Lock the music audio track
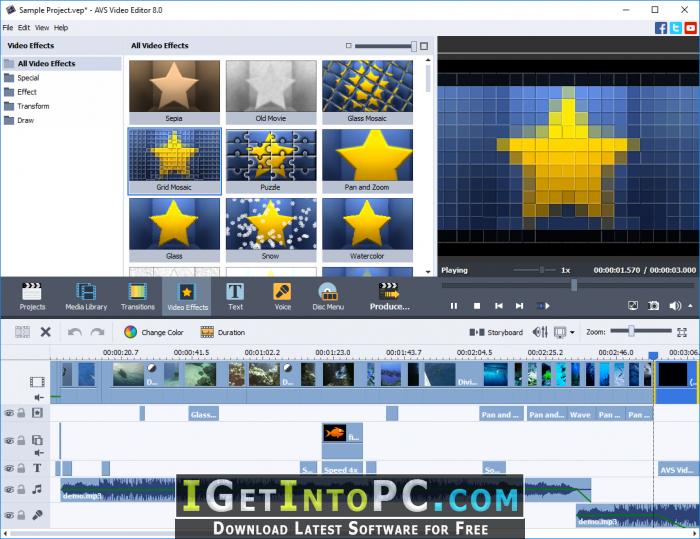This screenshot has width=700, height=539. pyautogui.click(x=21, y=490)
